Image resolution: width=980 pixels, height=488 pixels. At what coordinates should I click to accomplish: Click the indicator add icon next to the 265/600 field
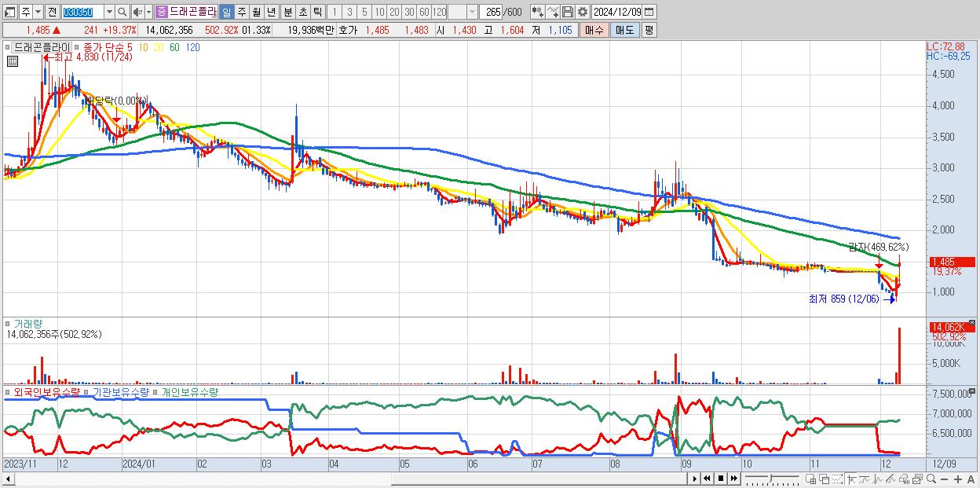pyautogui.click(x=538, y=12)
